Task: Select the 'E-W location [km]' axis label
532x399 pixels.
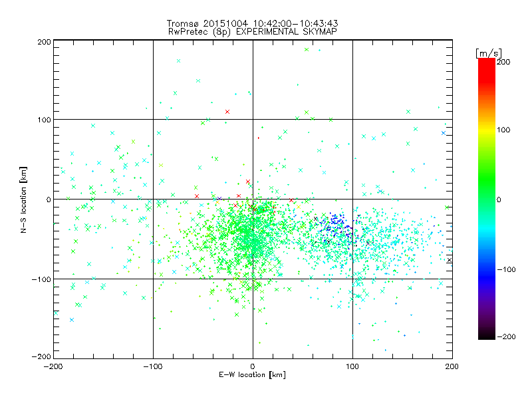Action: [252, 375]
